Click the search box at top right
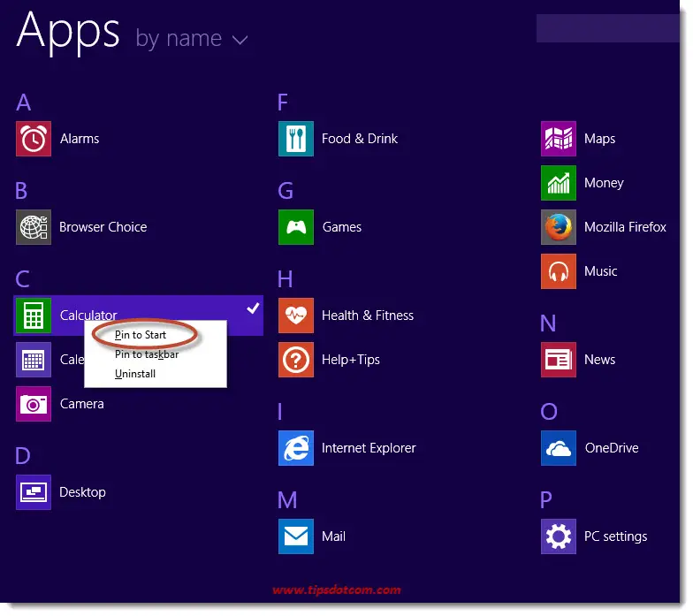Image resolution: width=693 pixels, height=616 pixels. [x=608, y=28]
